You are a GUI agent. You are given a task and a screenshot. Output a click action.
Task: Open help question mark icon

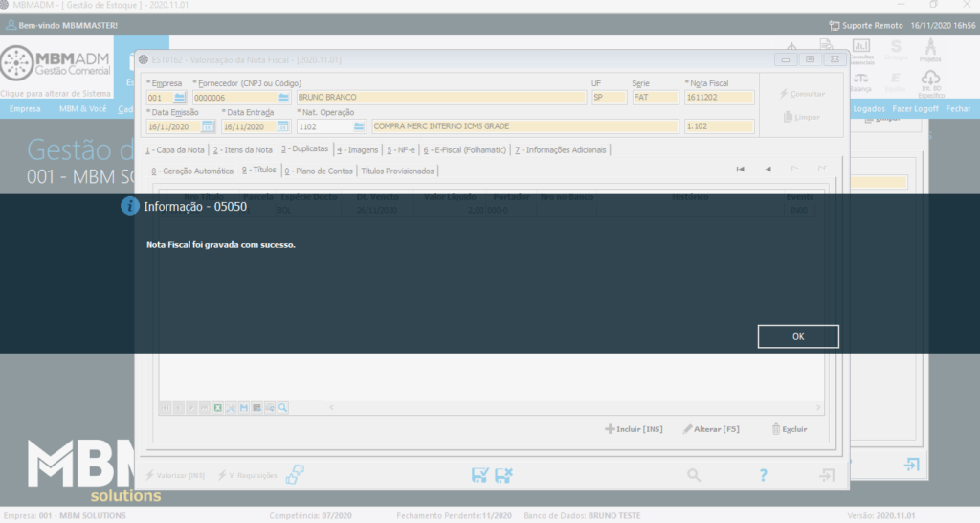pyautogui.click(x=763, y=475)
